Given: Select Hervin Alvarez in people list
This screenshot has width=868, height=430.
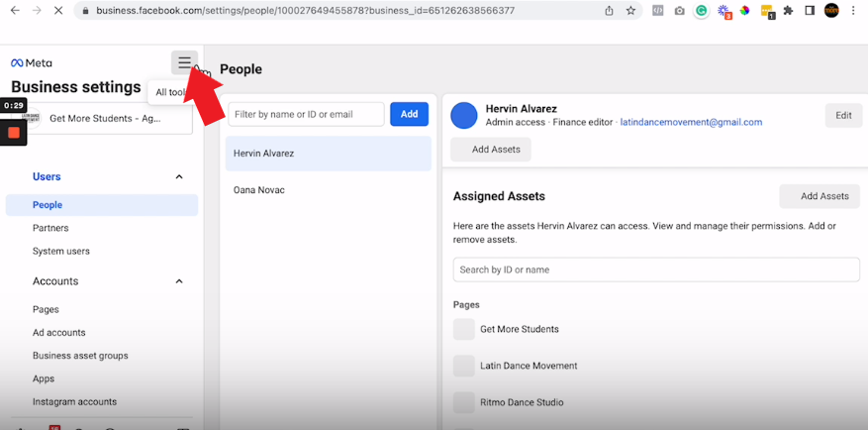Looking at the screenshot, I should point(329,154).
